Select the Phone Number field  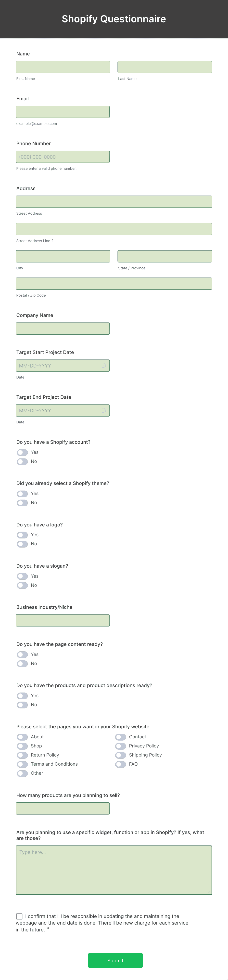pos(62,157)
